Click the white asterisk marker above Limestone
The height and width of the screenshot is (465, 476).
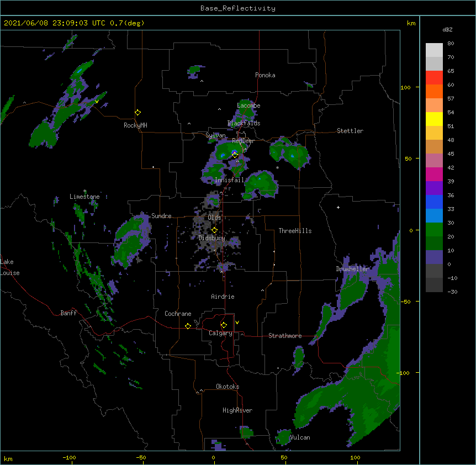click(85, 191)
